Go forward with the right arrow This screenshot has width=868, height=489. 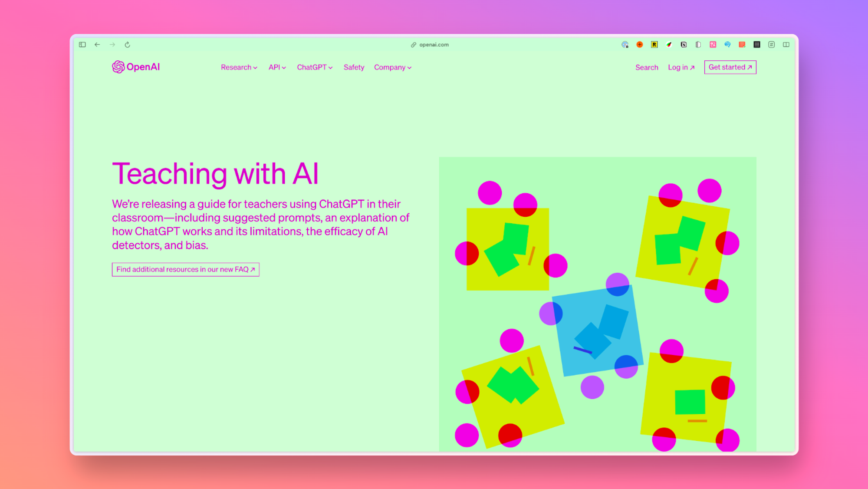point(112,45)
